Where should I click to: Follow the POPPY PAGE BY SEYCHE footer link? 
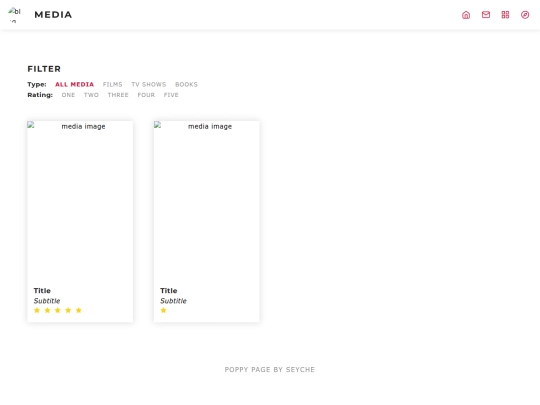pos(270,370)
